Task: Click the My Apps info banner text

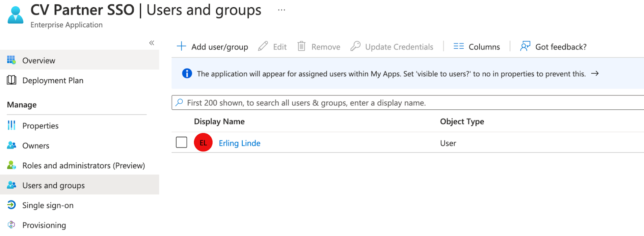Action: pos(391,74)
